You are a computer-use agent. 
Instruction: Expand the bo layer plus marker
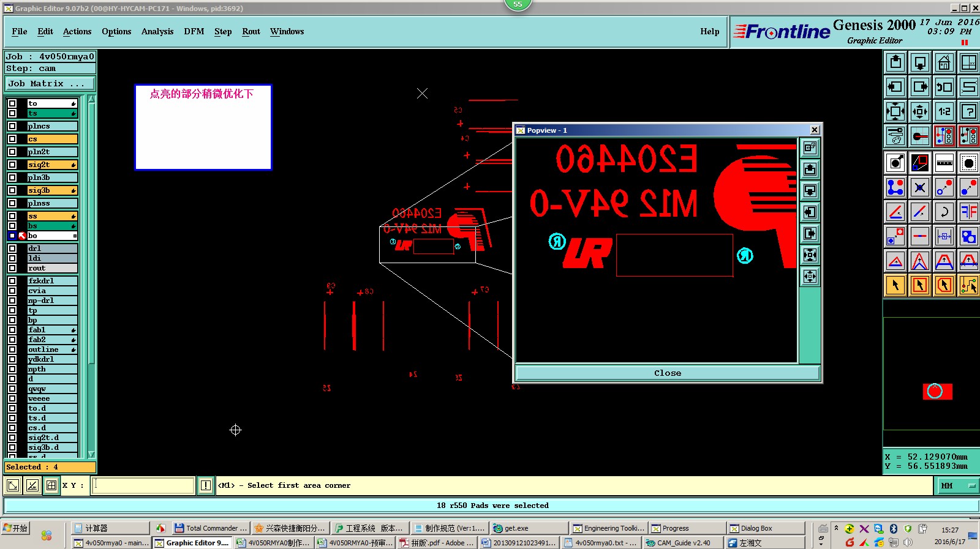tap(75, 236)
